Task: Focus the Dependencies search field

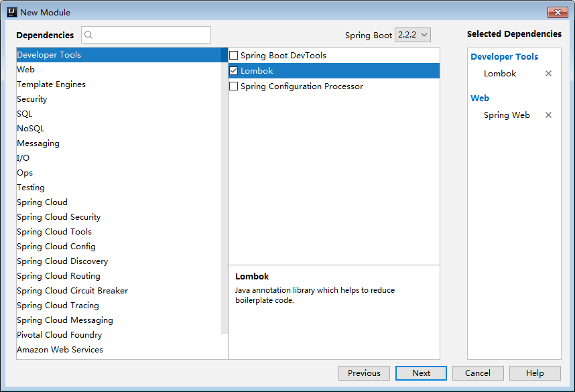Action: pos(146,35)
